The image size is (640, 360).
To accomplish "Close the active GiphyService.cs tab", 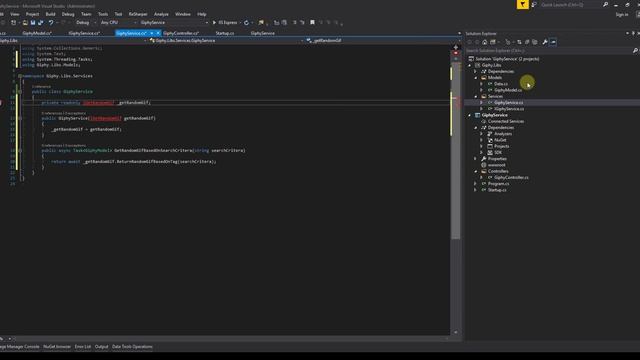I will (158, 33).
